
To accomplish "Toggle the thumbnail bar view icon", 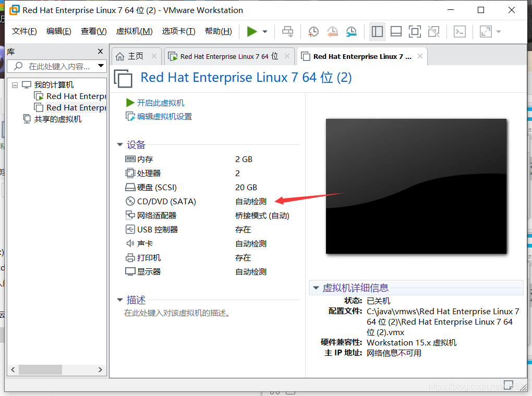I will 396,32.
